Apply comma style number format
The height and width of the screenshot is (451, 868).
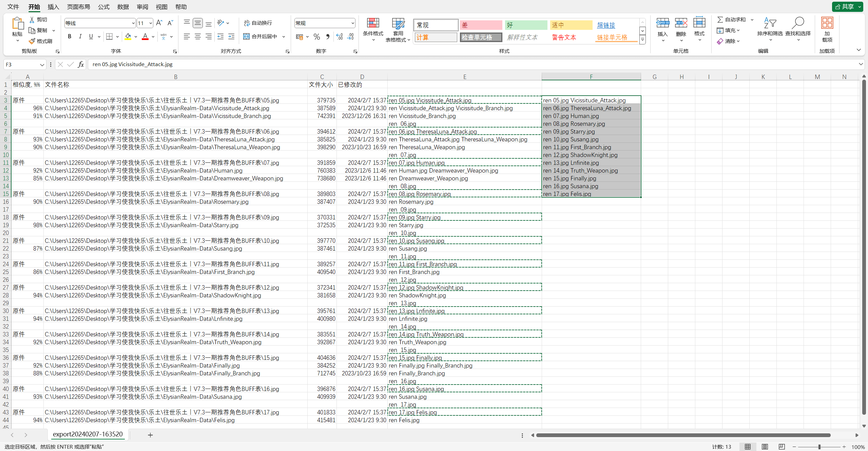click(x=327, y=37)
